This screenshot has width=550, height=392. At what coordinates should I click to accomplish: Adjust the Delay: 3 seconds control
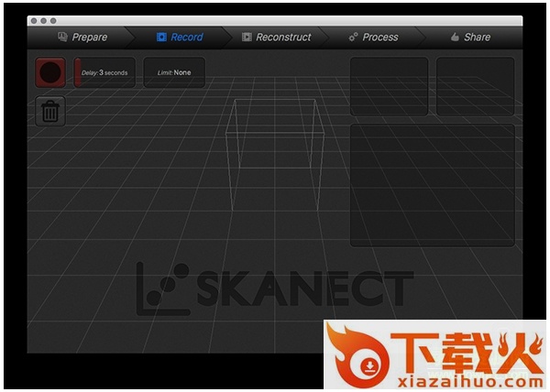click(104, 72)
